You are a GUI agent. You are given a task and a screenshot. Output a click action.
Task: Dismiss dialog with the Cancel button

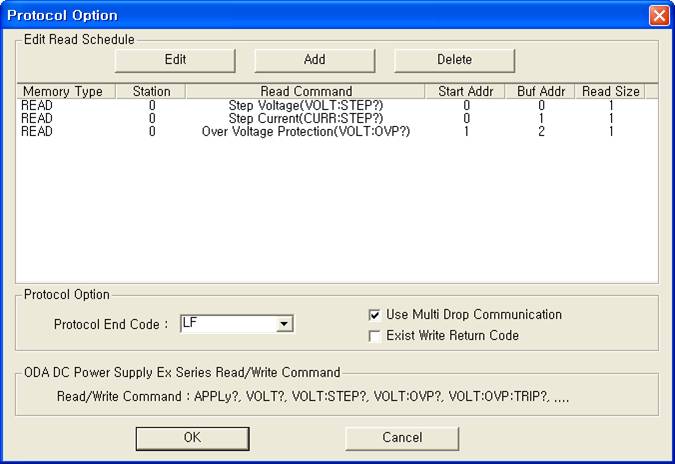(402, 437)
